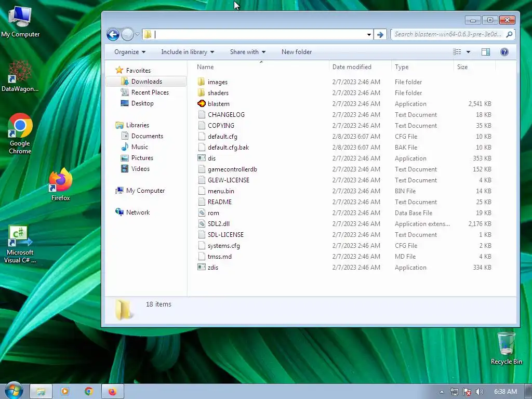Open the Organize menu
Screen dimensions: 532x399
pos(130,52)
